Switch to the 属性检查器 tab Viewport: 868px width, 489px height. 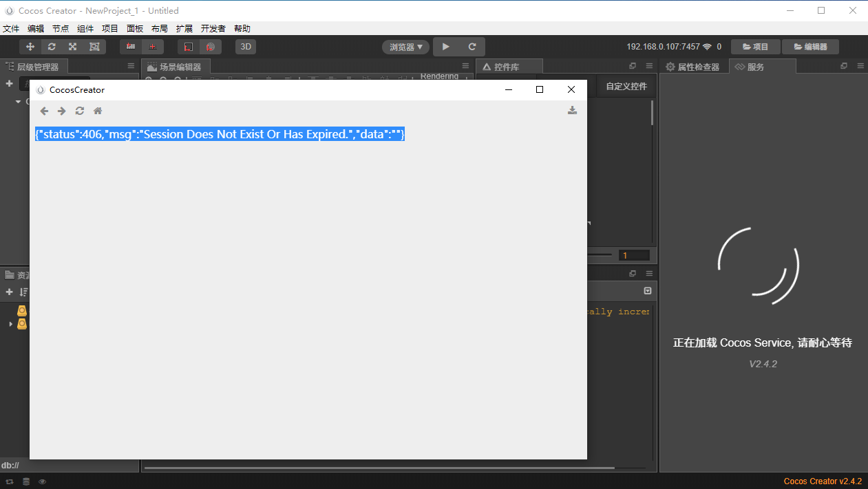click(692, 67)
